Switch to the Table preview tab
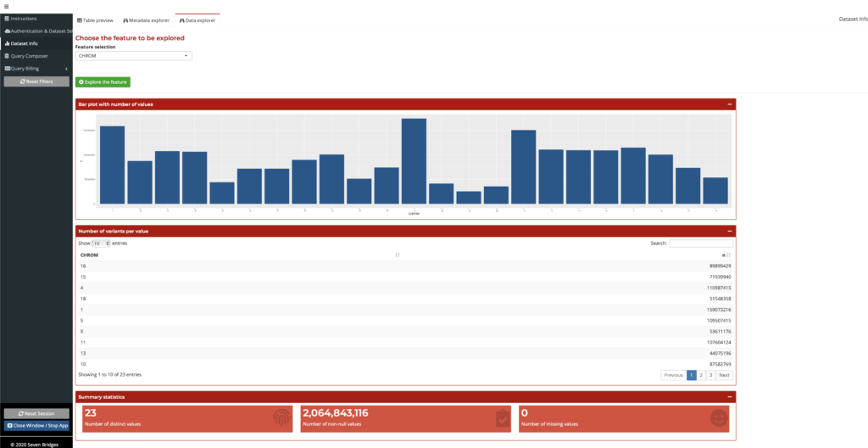The width and height of the screenshot is (868, 448). tap(95, 20)
